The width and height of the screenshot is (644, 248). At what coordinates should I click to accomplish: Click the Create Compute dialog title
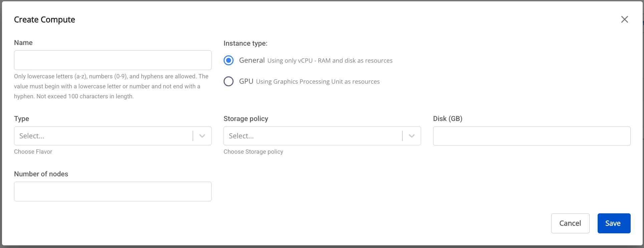tap(44, 20)
